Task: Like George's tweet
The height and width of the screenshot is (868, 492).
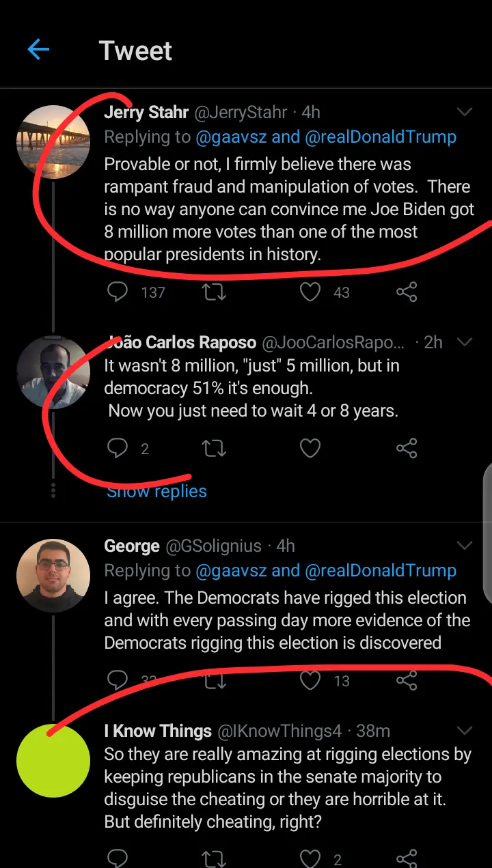Action: click(310, 680)
